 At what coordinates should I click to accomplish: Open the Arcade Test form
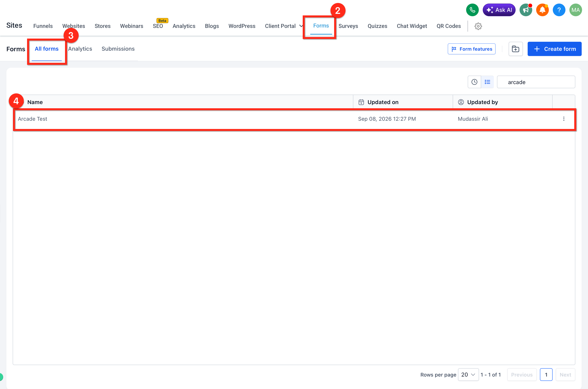click(x=32, y=119)
